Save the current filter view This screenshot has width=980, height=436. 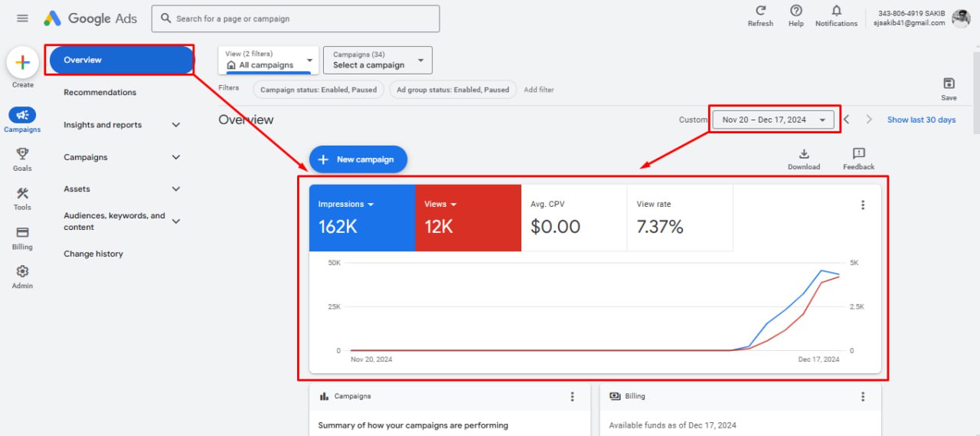tap(949, 88)
